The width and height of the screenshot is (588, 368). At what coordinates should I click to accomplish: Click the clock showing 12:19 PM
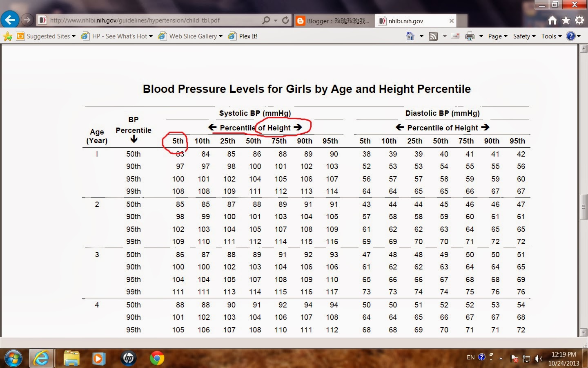[563, 359]
